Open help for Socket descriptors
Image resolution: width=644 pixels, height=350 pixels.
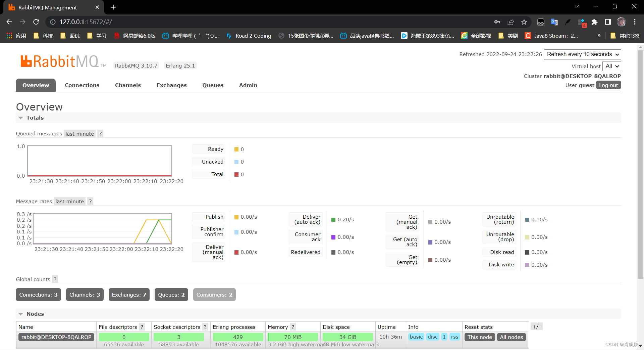205,327
